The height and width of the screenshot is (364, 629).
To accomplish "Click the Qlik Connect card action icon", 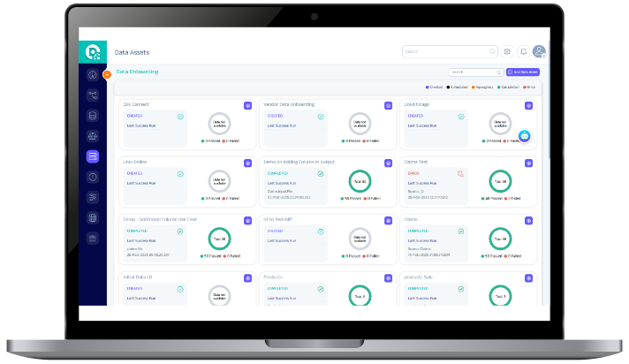I will (x=247, y=105).
